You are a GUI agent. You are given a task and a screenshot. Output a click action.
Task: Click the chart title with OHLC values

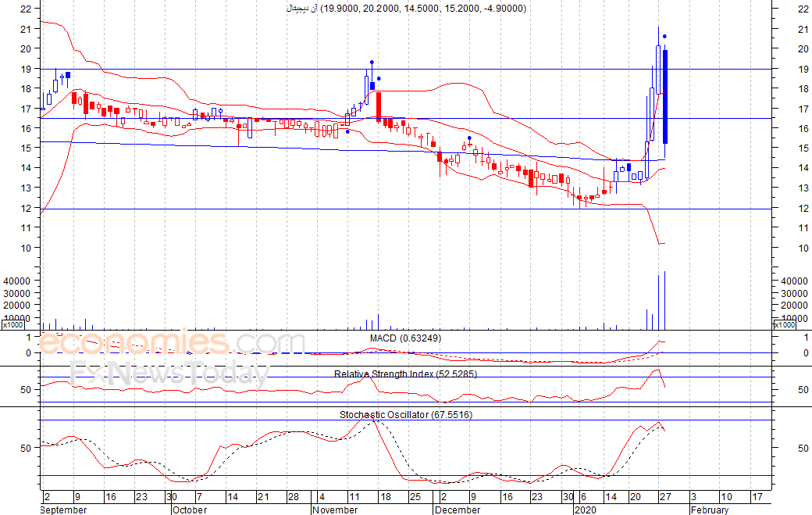click(x=407, y=9)
